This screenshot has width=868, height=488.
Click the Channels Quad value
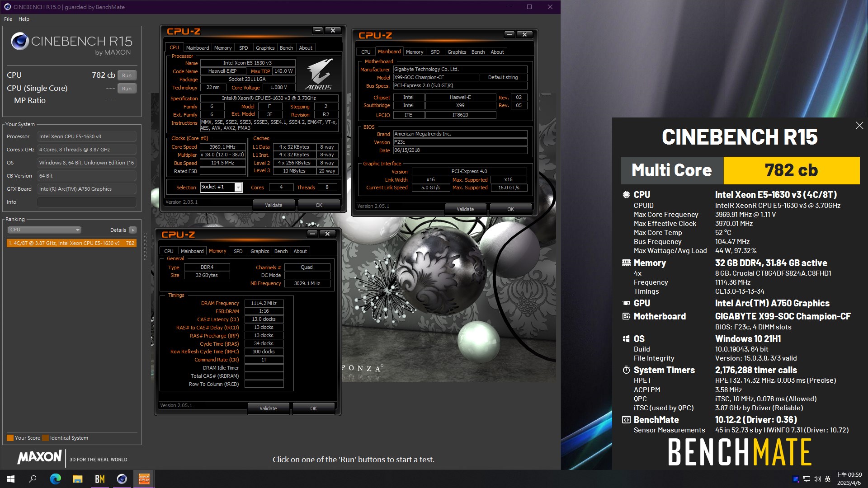[x=307, y=267]
